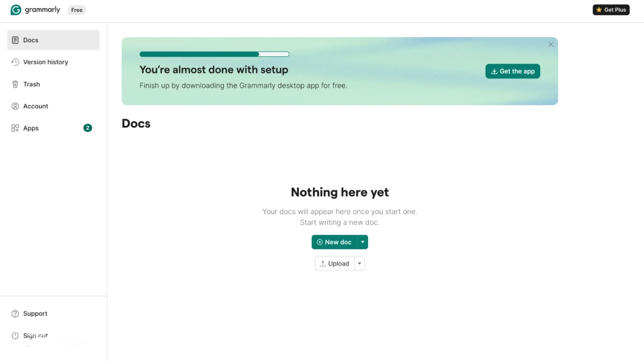Click the Grammarly logo icon

coord(16,10)
